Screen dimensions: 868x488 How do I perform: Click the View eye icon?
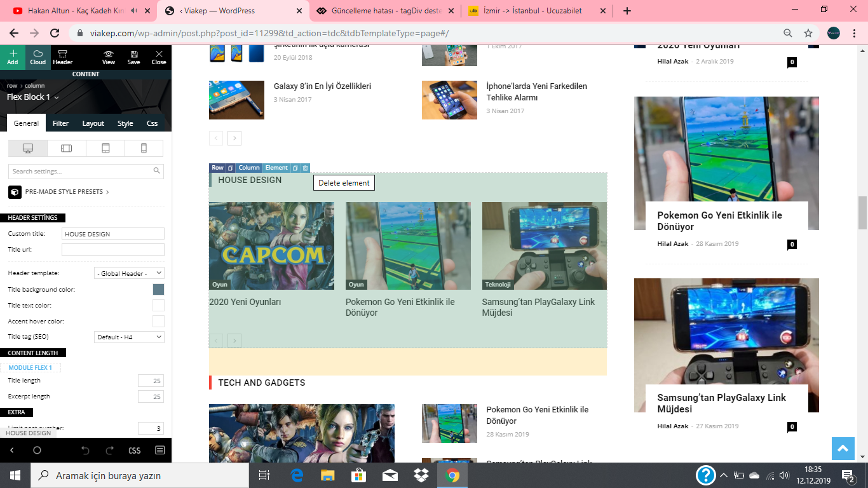pos(109,57)
